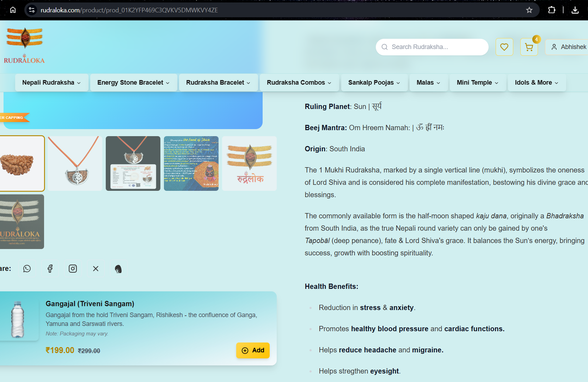The image size is (588, 382).
Task: Click the ₹199.00 Gangajal price
Action: tap(60, 350)
